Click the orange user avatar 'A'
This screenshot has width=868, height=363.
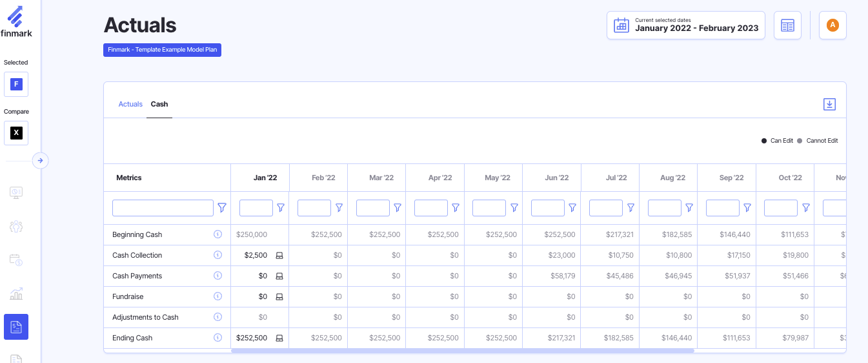(x=833, y=25)
